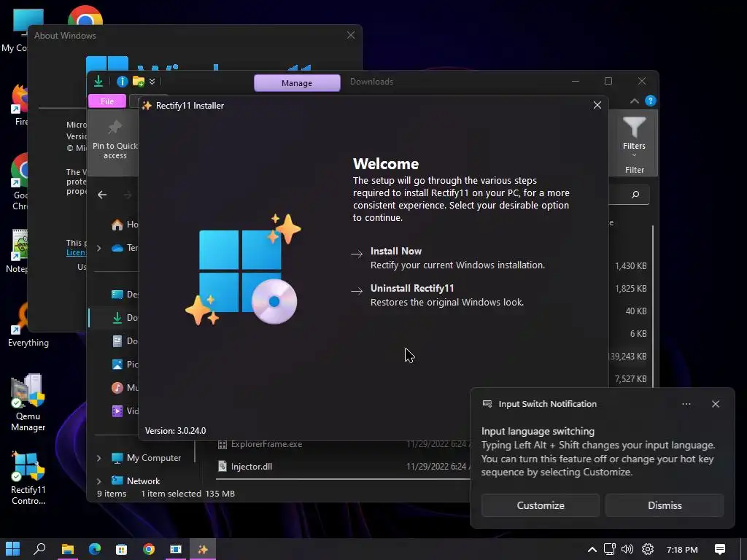Show hidden system tray icons
Viewport: 747px width, 560px height.
592,550
